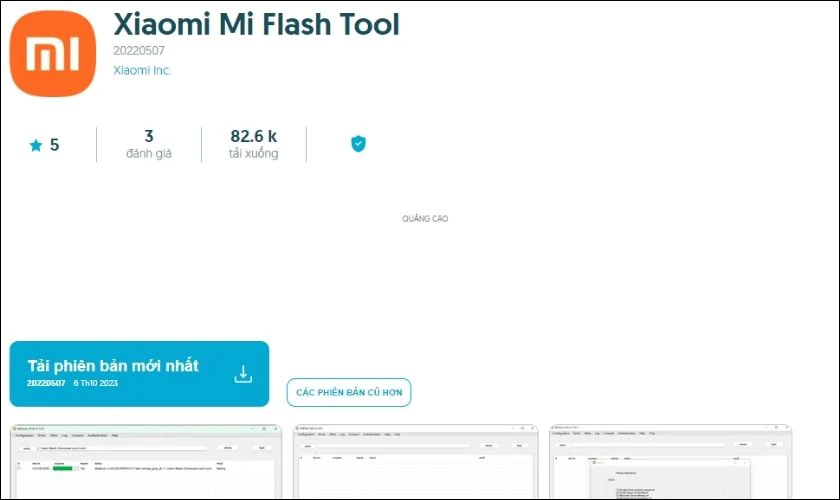The height and width of the screenshot is (500, 840).
Task: Click the 'Xiaomi Mi Flash Tool' title
Action: point(256,25)
